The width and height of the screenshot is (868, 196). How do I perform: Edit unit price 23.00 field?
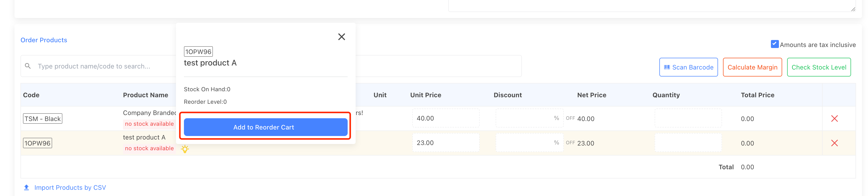pos(445,143)
